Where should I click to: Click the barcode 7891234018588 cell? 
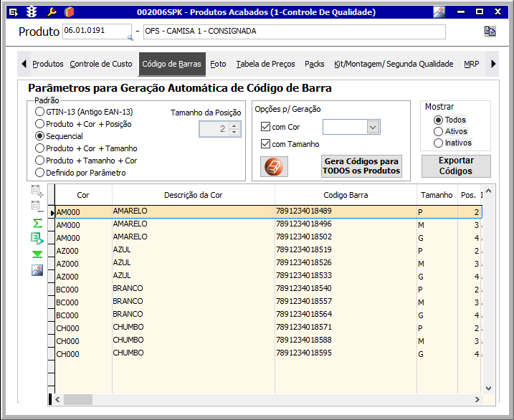click(346, 340)
